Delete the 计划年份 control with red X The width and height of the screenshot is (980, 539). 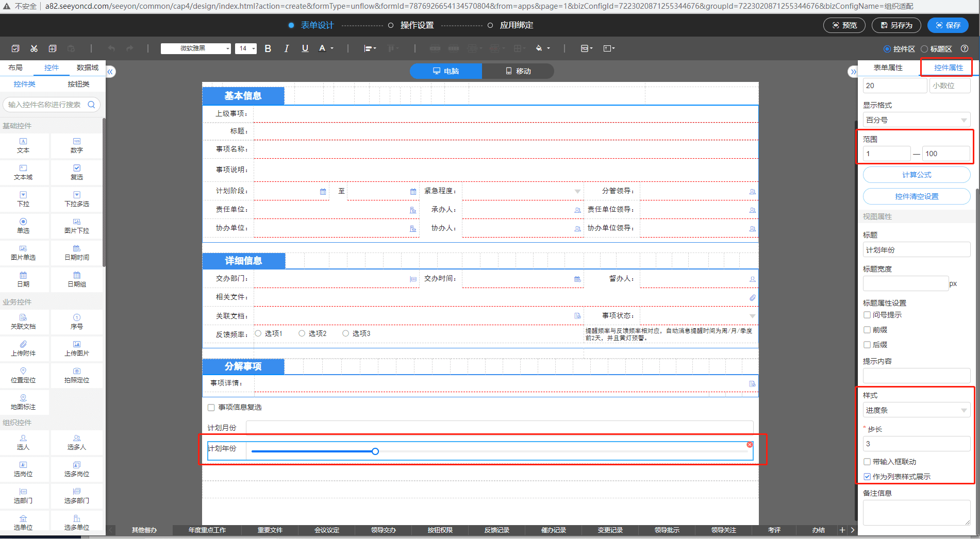[x=750, y=445]
